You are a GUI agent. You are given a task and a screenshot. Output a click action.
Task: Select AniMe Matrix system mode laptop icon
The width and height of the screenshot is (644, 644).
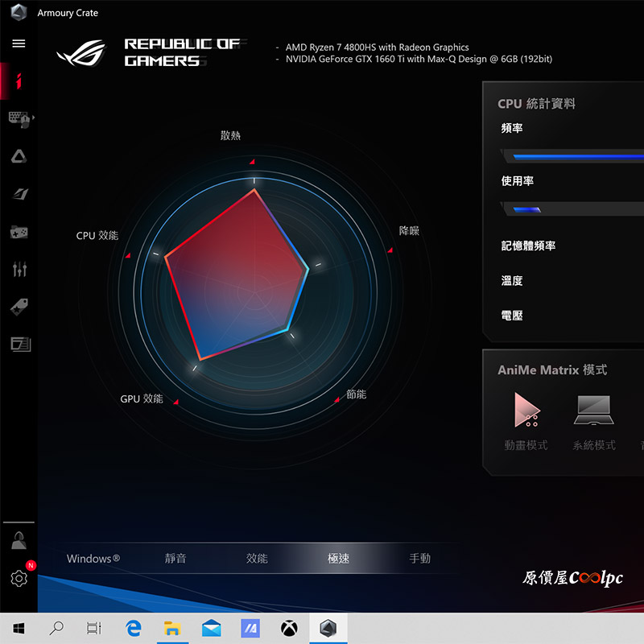(593, 410)
